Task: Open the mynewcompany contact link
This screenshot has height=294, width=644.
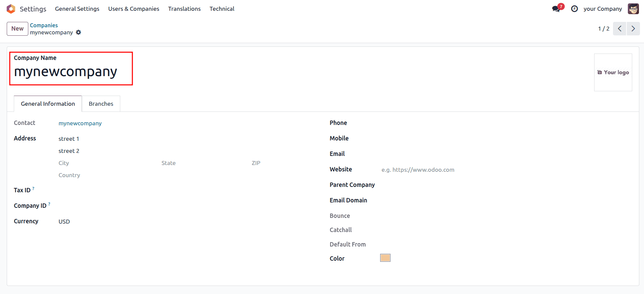Action: [80, 123]
